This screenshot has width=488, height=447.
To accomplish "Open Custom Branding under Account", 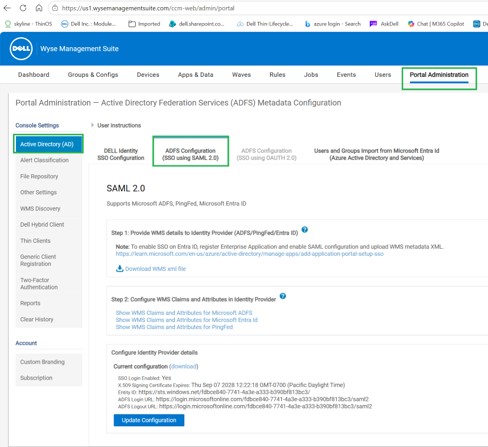I will [42, 362].
